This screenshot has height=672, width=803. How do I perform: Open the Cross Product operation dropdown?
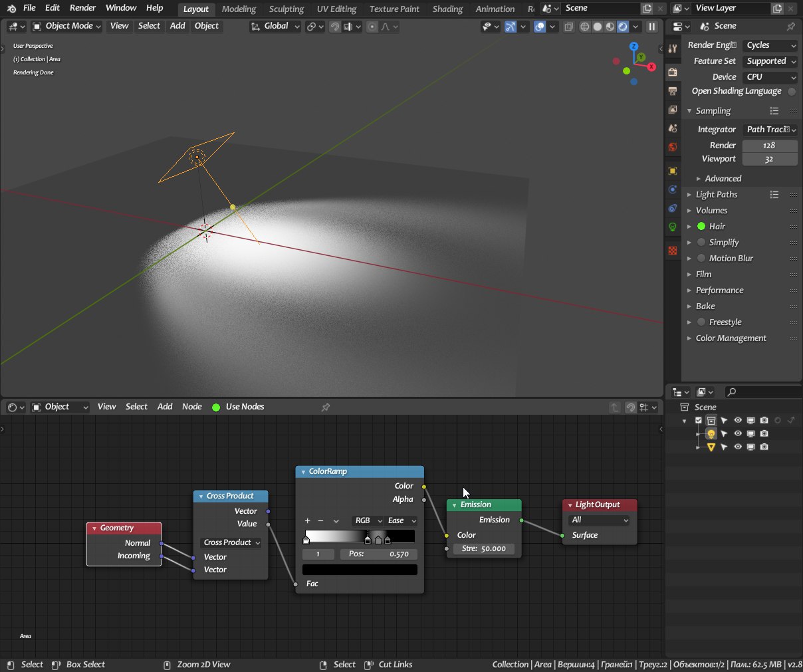click(x=231, y=542)
